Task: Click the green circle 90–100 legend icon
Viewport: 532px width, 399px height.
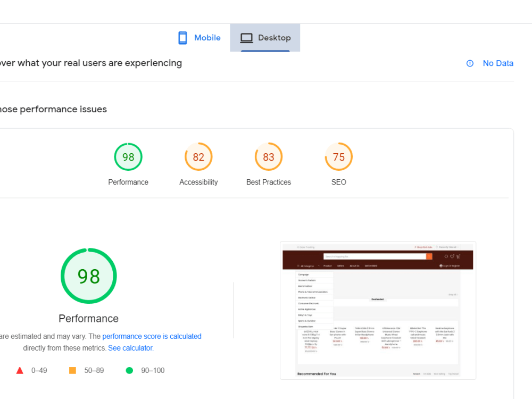Action: point(129,370)
